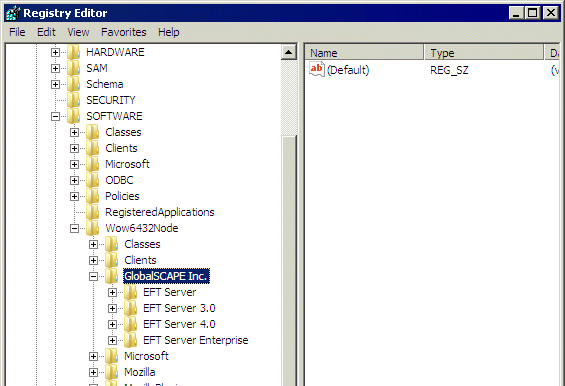
Task: Select the RegisteredApplications key label
Action: [160, 212]
